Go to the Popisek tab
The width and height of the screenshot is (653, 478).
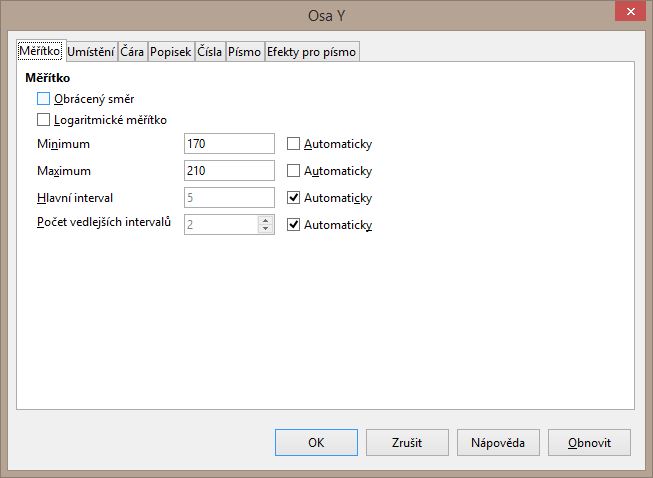pos(170,51)
